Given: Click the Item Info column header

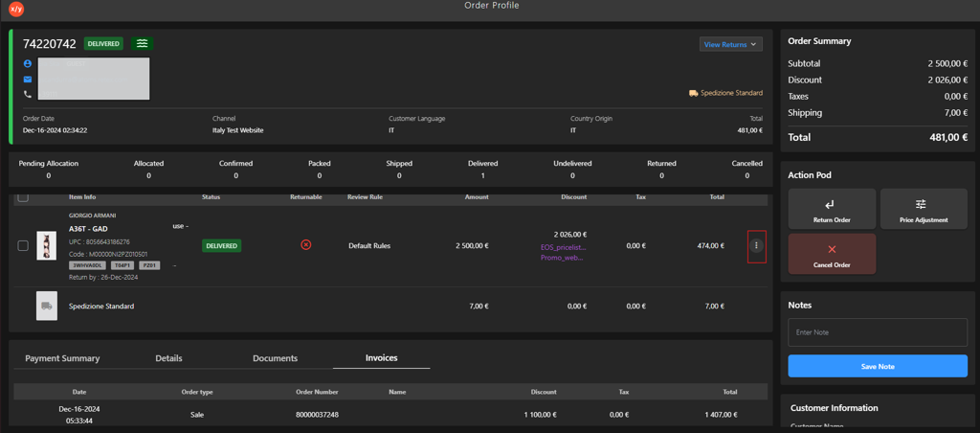Looking at the screenshot, I should click(82, 197).
